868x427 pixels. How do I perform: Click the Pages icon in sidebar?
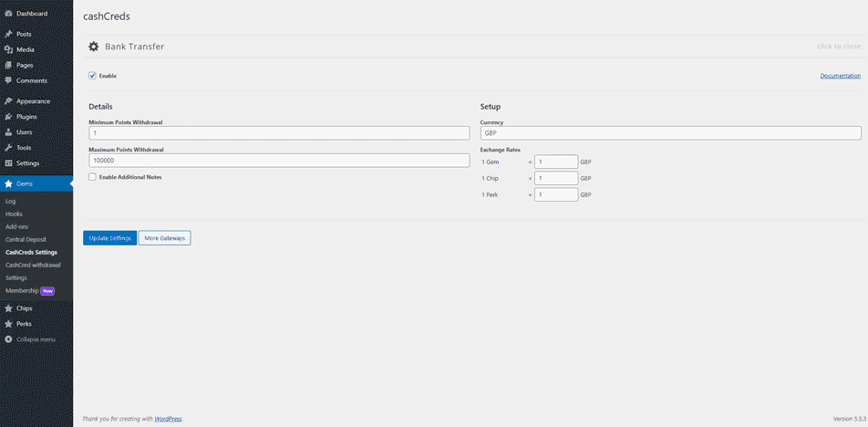(8, 65)
